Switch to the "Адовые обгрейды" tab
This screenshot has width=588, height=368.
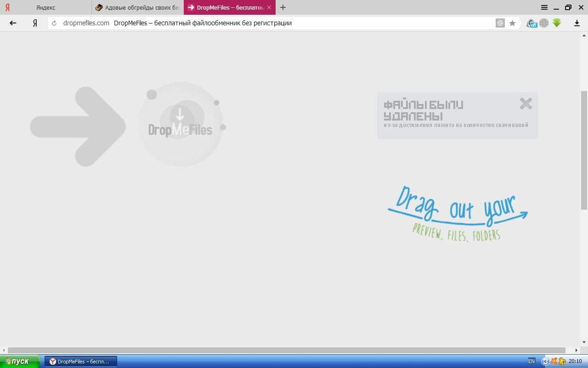point(138,7)
